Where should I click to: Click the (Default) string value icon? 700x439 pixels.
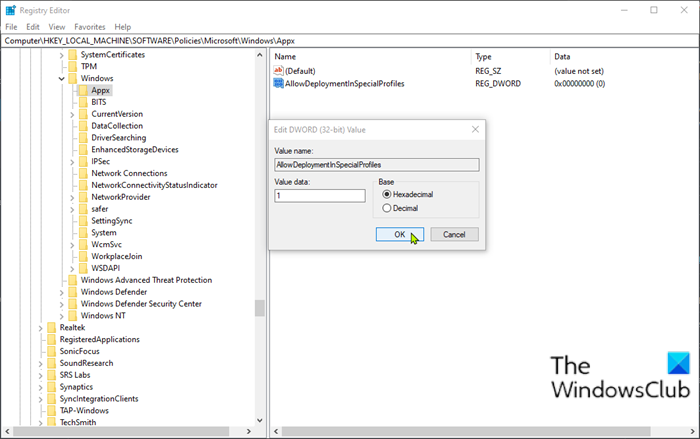(x=279, y=71)
